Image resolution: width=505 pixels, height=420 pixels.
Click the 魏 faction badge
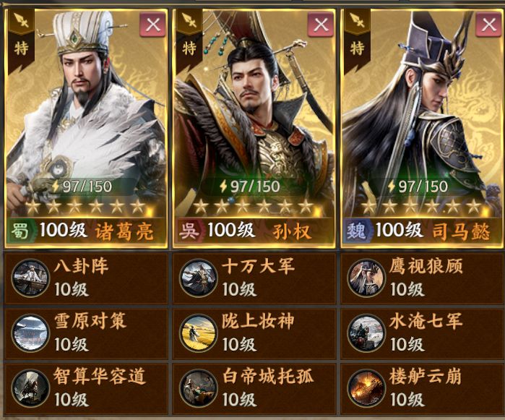point(356,231)
